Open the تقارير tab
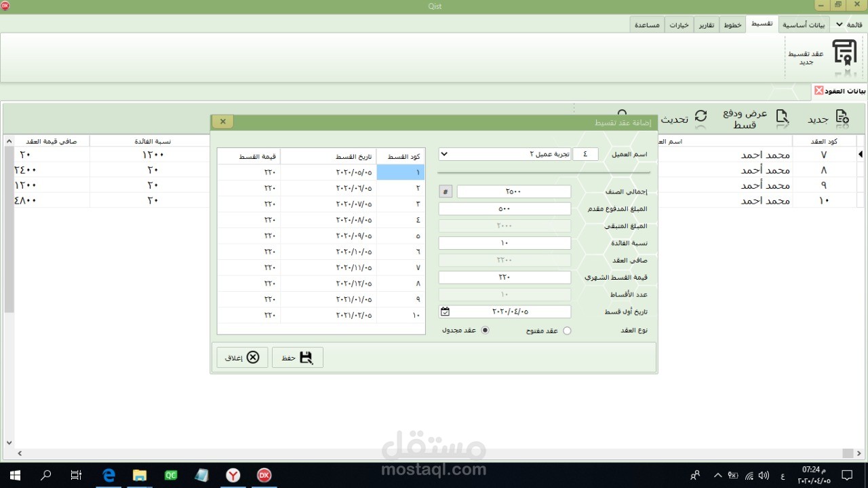This screenshot has height=488, width=868. pos(707,24)
